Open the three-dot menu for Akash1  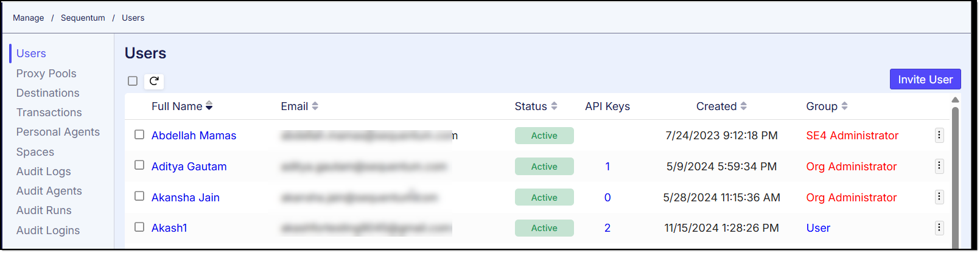(939, 227)
